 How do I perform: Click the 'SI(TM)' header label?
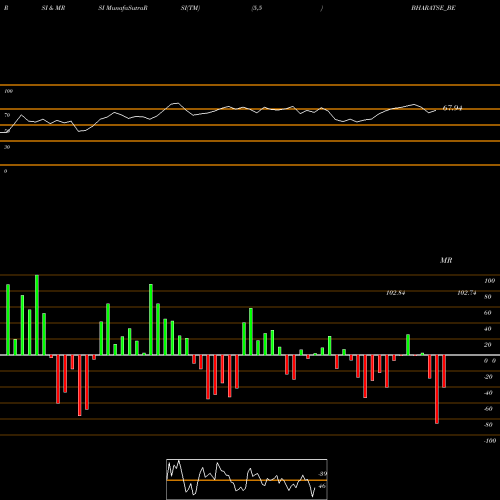[x=190, y=8]
